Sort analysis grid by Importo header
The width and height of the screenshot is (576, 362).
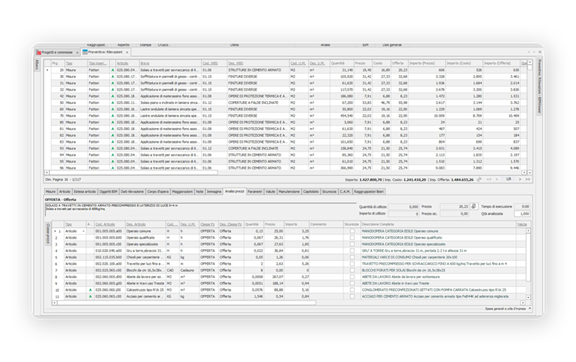pos(297,224)
